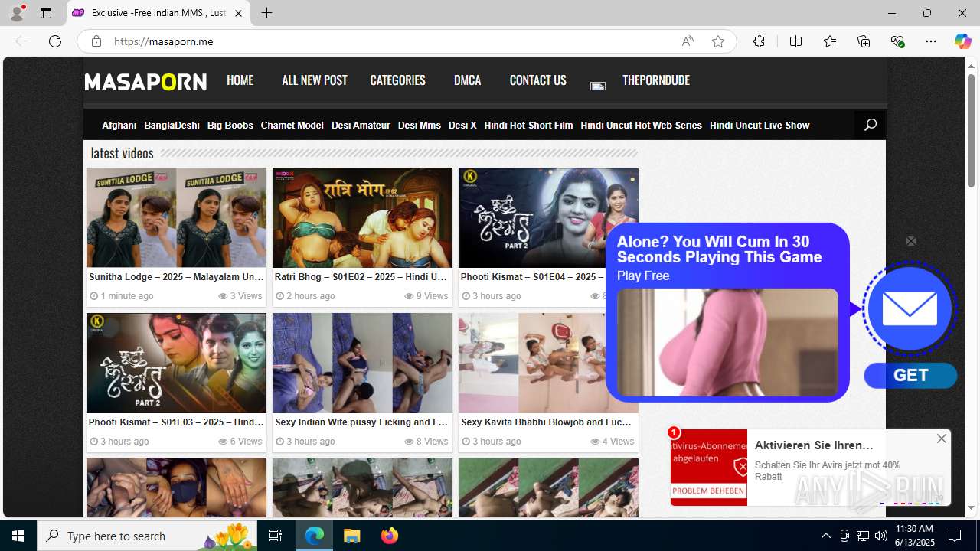Click the taskbar clock showing 11:30 AM
This screenshot has height=551, width=980.
[x=915, y=536]
